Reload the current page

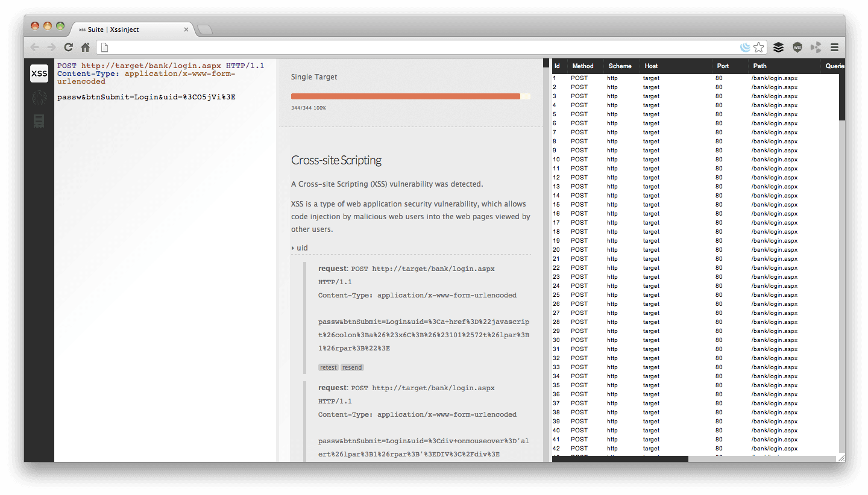[68, 47]
